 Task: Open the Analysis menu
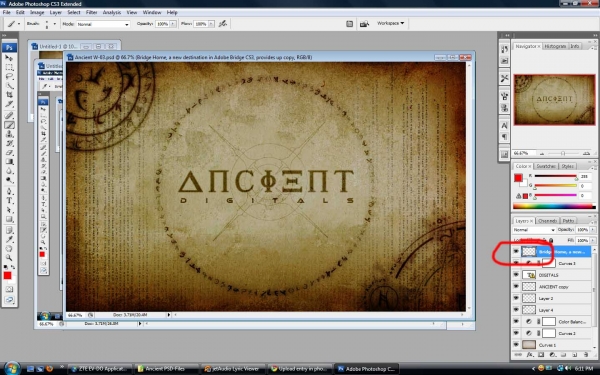point(112,12)
